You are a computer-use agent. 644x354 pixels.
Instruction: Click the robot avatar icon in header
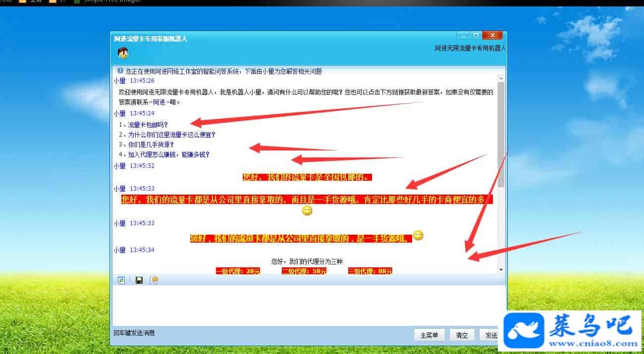(x=123, y=52)
